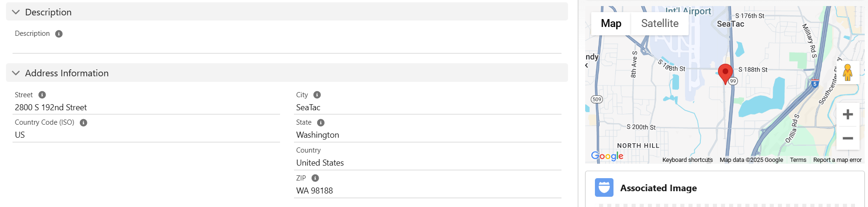The height and width of the screenshot is (207, 868).
Task: Click the Google logo on map
Action: [x=607, y=156]
